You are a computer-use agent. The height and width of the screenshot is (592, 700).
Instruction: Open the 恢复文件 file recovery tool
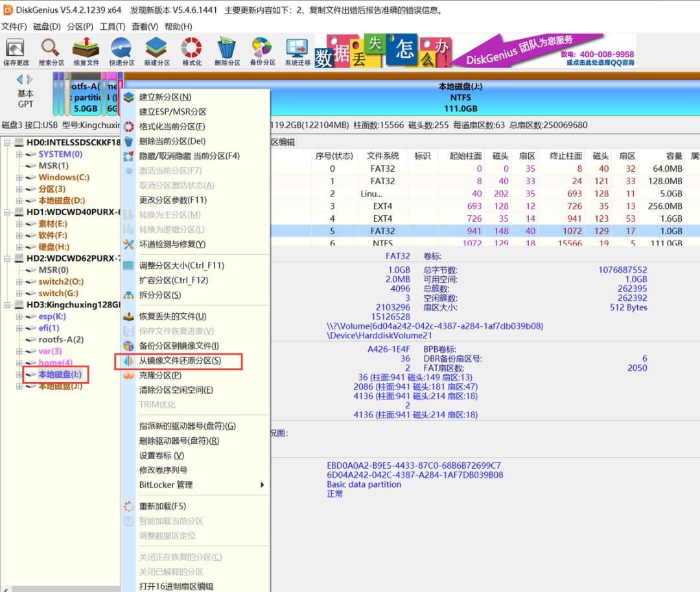tap(84, 51)
